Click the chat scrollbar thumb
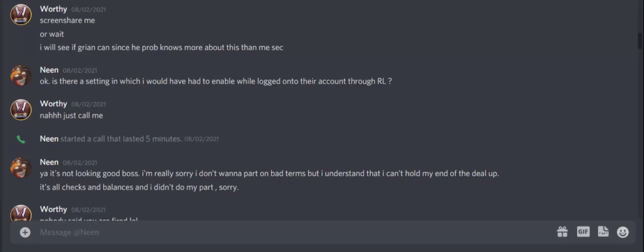Viewport: 644px width, 252px height. (639, 41)
